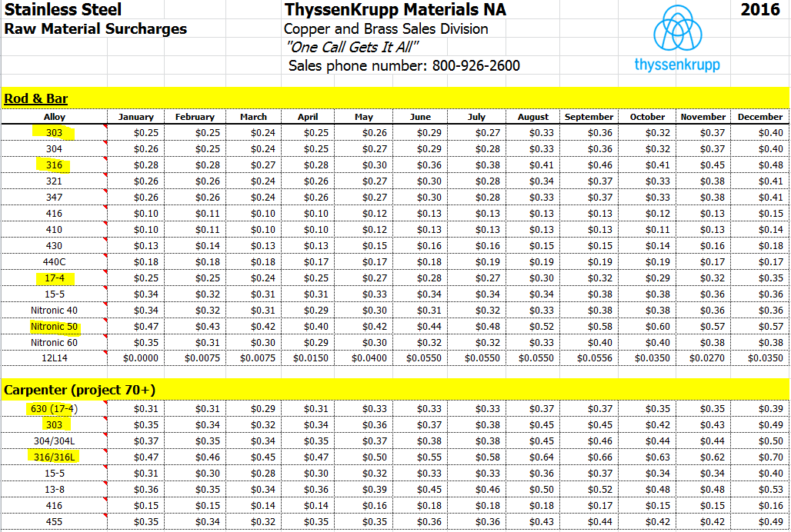Select the 'ThyssenKrupp Materials NA' heading cell
Screen dimensions: 791x532
tap(395, 9)
